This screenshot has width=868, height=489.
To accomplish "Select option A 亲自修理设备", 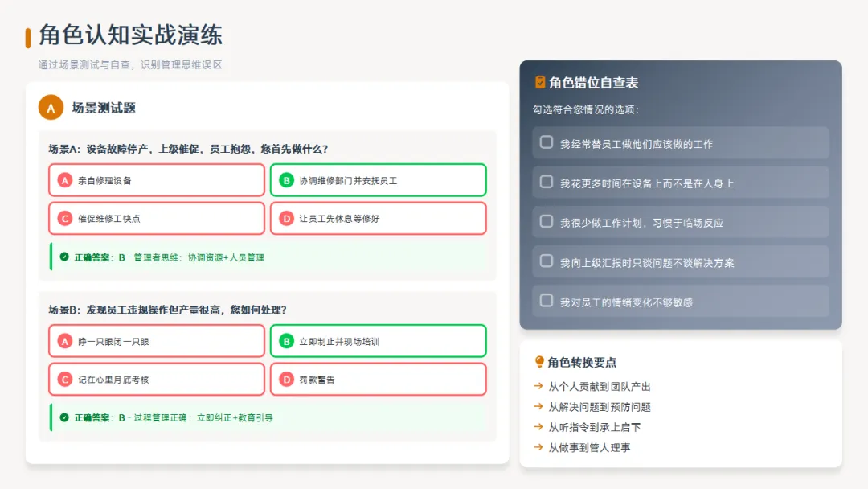I will point(157,180).
